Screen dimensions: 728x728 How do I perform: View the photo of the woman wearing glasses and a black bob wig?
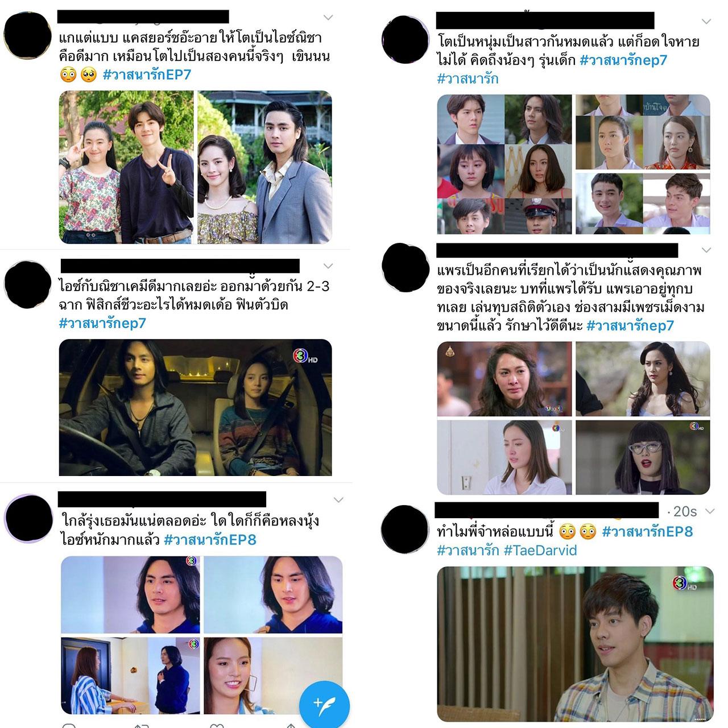coord(643,457)
